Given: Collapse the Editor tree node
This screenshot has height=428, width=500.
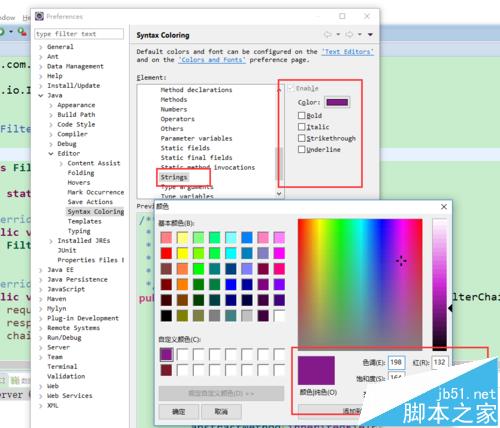Looking at the screenshot, I should [51, 154].
